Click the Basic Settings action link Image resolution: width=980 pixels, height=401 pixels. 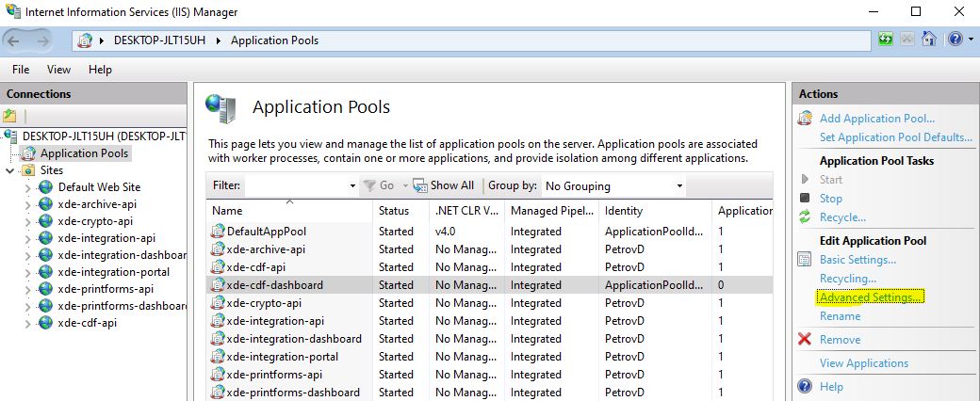coord(858,259)
